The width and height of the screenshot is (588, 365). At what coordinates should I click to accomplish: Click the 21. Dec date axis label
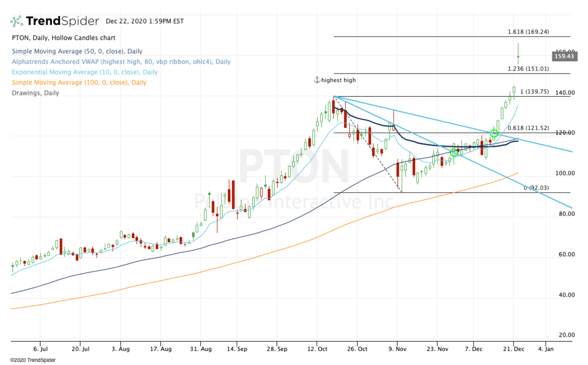[x=513, y=349]
